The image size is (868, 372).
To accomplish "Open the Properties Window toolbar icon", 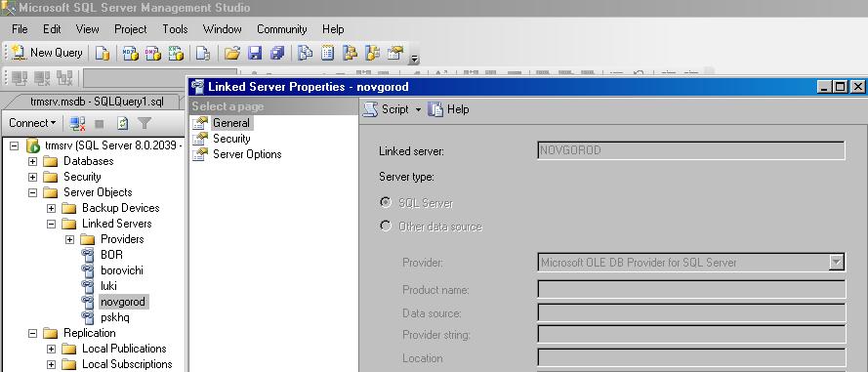I will [395, 53].
